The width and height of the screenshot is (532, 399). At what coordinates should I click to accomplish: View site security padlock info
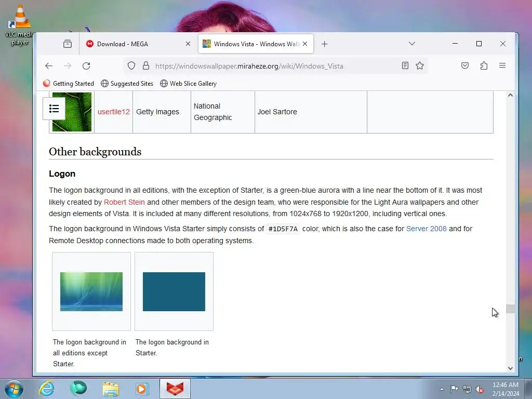[146, 66]
